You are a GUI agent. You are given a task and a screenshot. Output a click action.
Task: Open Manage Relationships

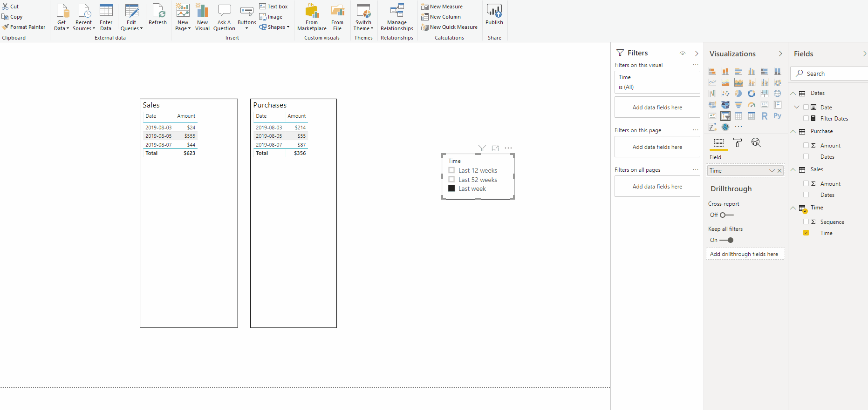pyautogui.click(x=397, y=17)
